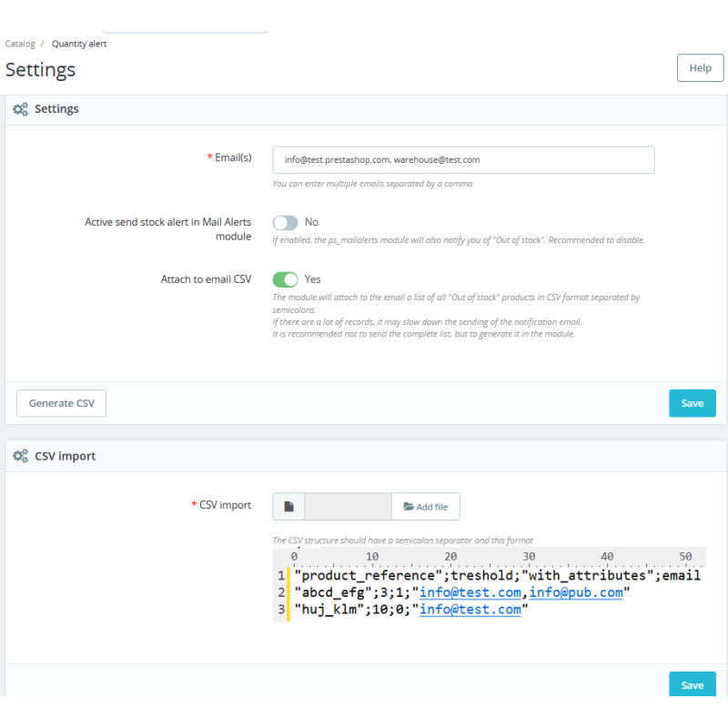The height and width of the screenshot is (728, 728).
Task: Save the Settings panel
Action: click(x=693, y=403)
